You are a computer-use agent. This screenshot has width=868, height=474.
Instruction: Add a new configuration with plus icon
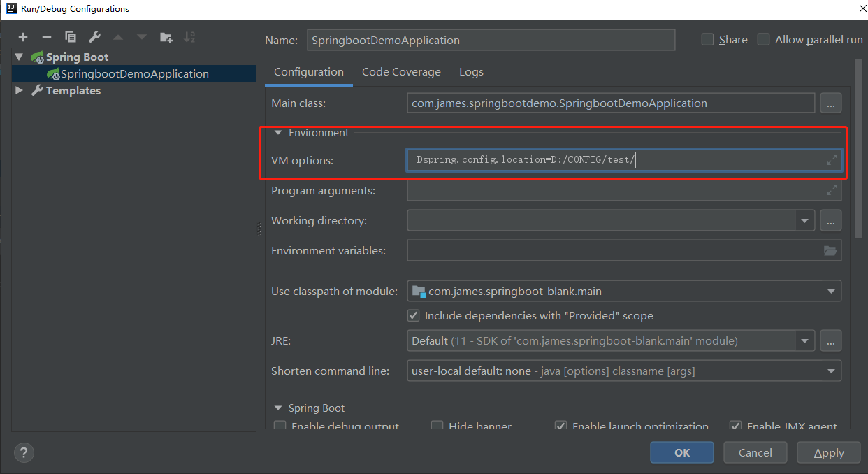pyautogui.click(x=23, y=37)
